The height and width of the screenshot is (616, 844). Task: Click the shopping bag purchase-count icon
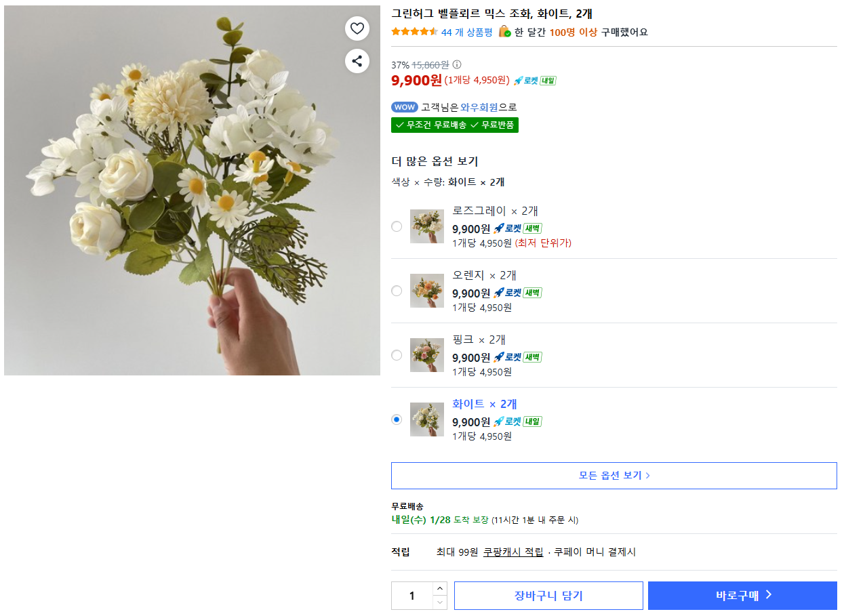pos(504,32)
